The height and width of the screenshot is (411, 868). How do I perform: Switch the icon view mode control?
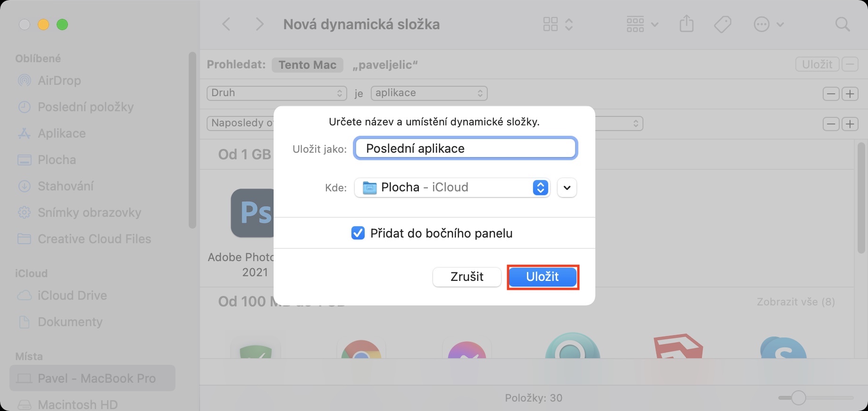(x=558, y=24)
